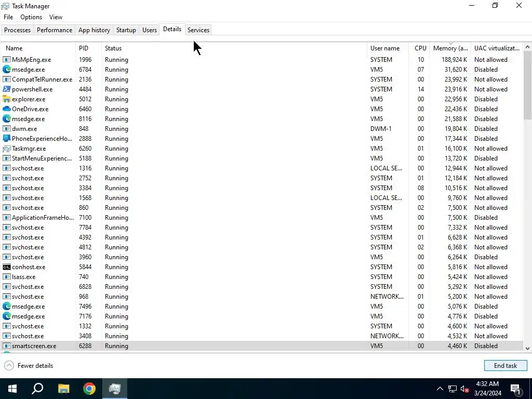Switch to the Services tab
Viewport: 532px width, 399px height.
198,30
